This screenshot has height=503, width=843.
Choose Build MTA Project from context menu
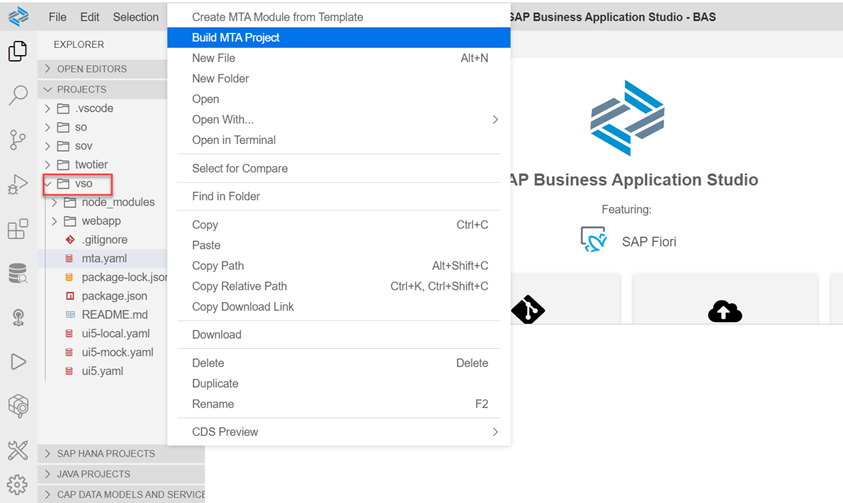[x=339, y=38]
